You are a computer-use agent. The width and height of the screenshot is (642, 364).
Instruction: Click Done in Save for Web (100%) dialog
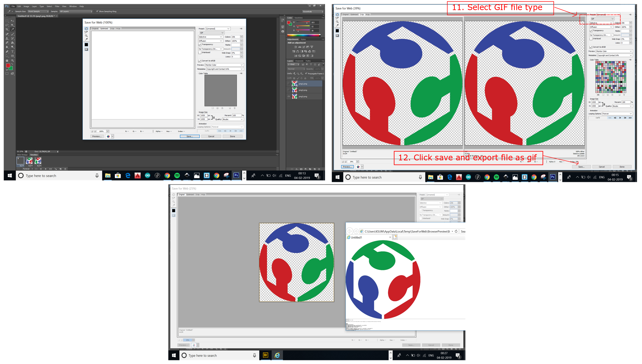tap(232, 136)
